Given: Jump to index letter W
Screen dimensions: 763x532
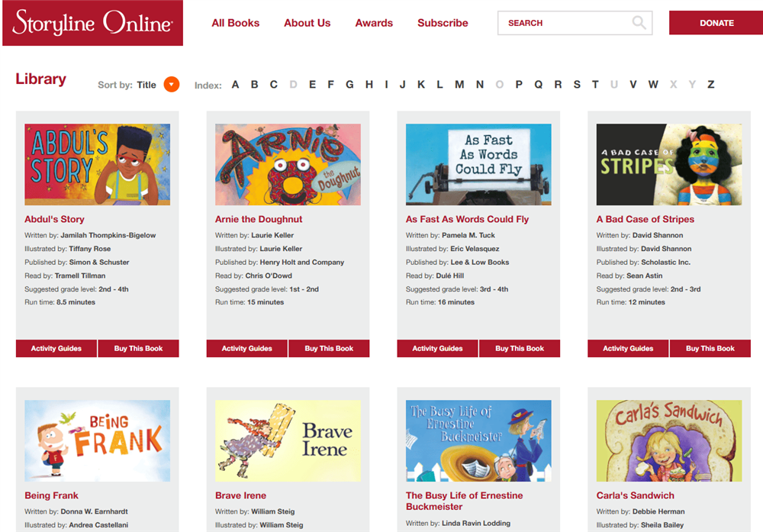Looking at the screenshot, I should click(653, 85).
